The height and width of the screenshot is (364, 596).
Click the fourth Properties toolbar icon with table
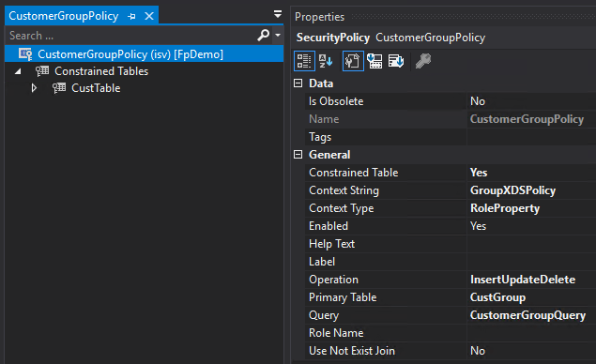coord(374,61)
